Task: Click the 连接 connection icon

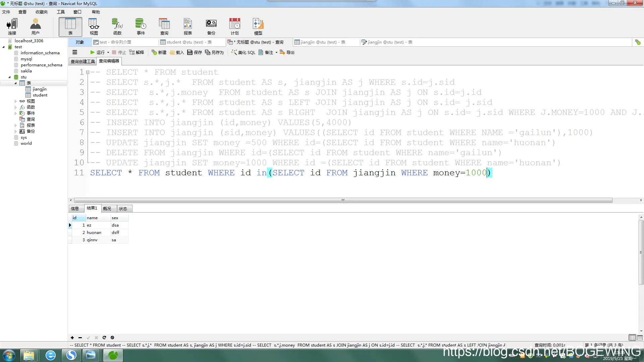Action: click(12, 26)
